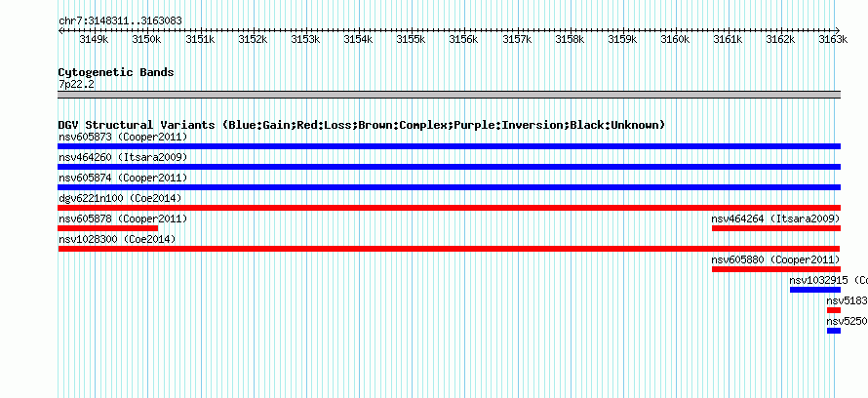Click the left arrowhead of the ruler
Viewport: 868px width, 398px height.
click(x=60, y=31)
